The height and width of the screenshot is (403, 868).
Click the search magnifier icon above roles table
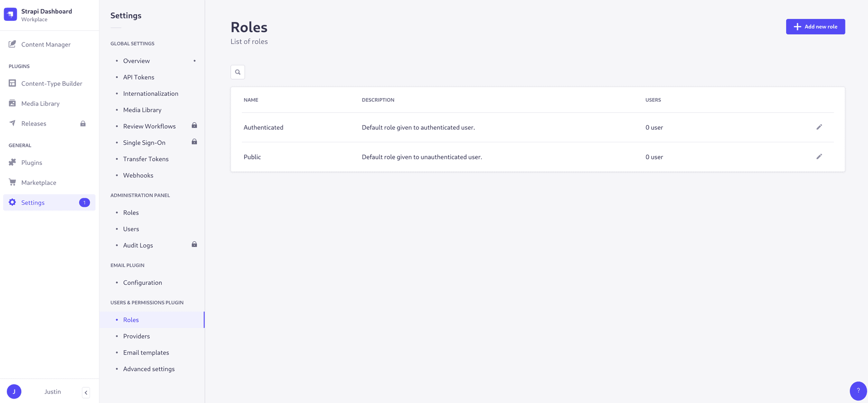pos(238,72)
